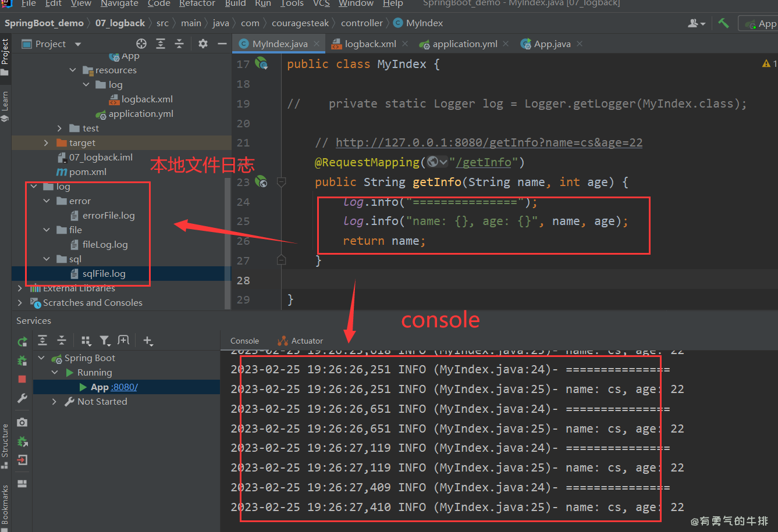Screen dimensions: 778x532
Task: Select errorFile.log in project tree
Action: point(108,216)
